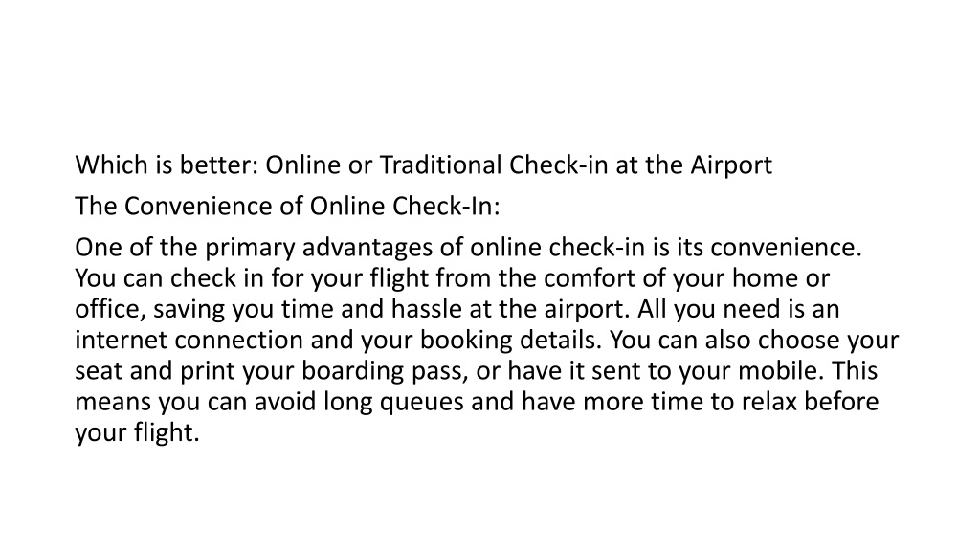
Task: Click the heading "The Convenience of Online Check-In:"
Action: (x=287, y=207)
